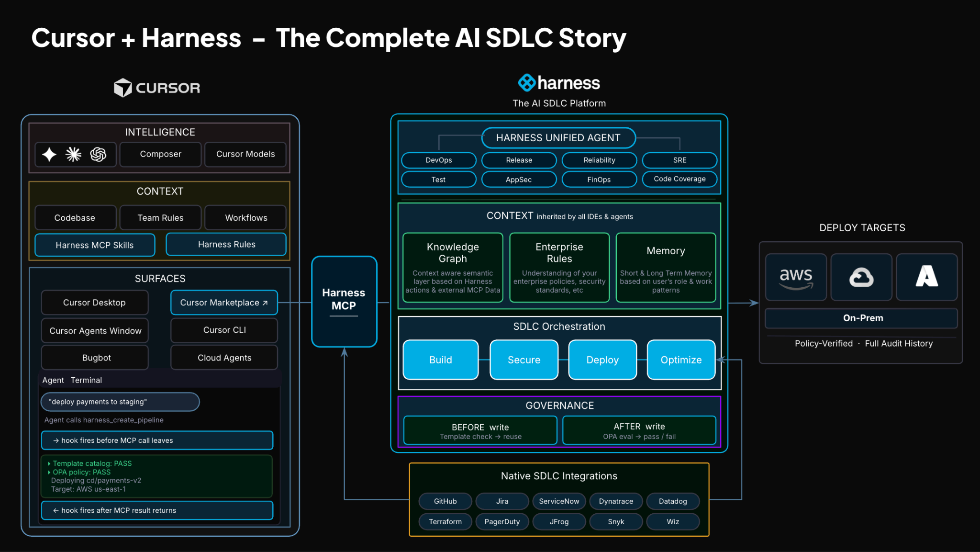The image size is (980, 552).
Task: Choose the Google Cloud deploy target
Action: 861,277
